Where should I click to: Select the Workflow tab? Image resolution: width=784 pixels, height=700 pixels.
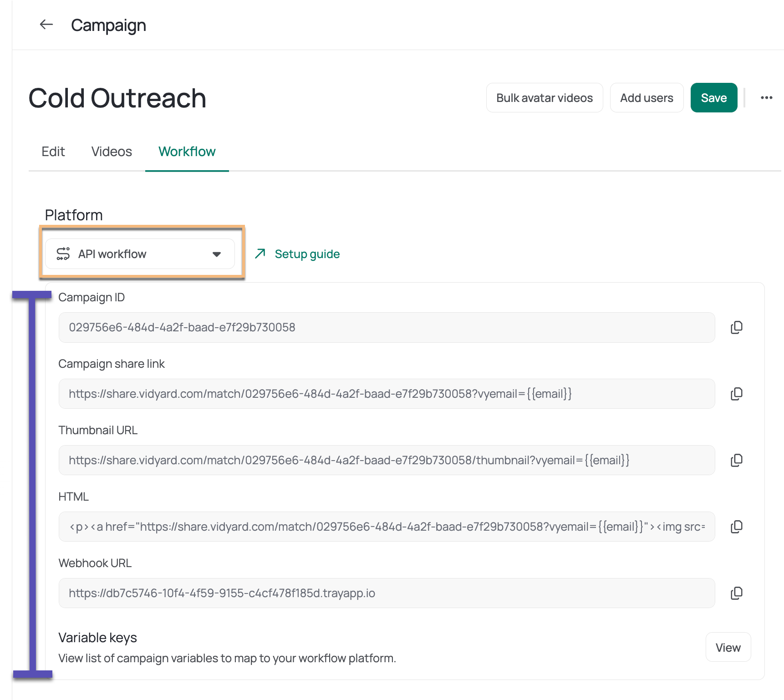[x=187, y=152]
